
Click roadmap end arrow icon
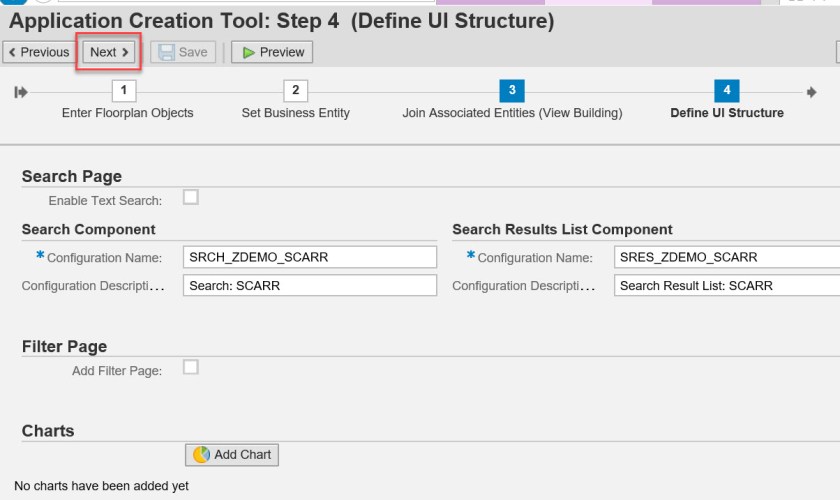tap(811, 92)
